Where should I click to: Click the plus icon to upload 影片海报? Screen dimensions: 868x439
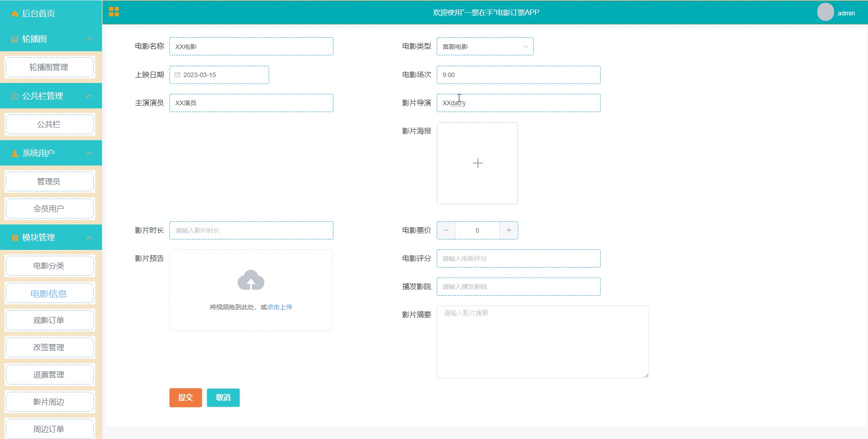tap(477, 163)
